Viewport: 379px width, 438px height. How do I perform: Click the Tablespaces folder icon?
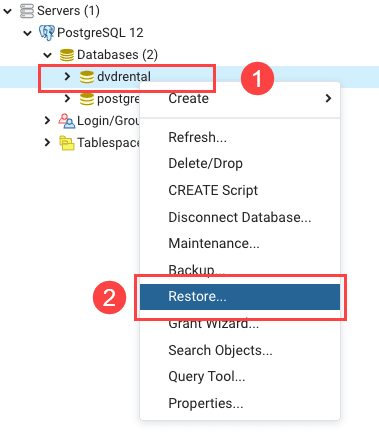(x=67, y=143)
